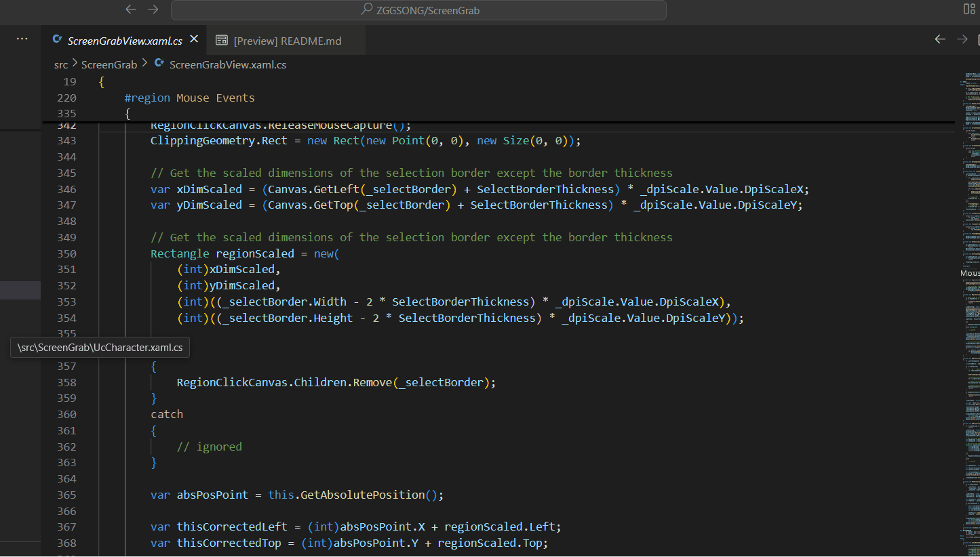Open the Customize Layout control in title bar

(969, 9)
